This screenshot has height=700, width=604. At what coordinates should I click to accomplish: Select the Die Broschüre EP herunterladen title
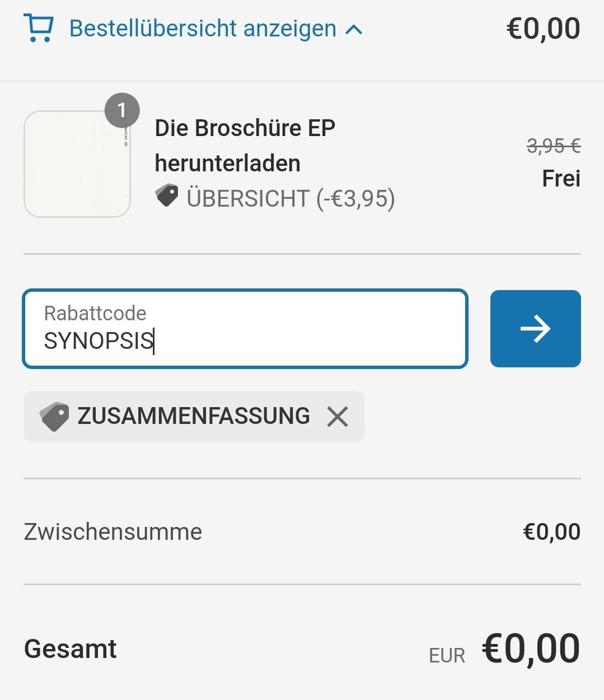[x=245, y=146]
